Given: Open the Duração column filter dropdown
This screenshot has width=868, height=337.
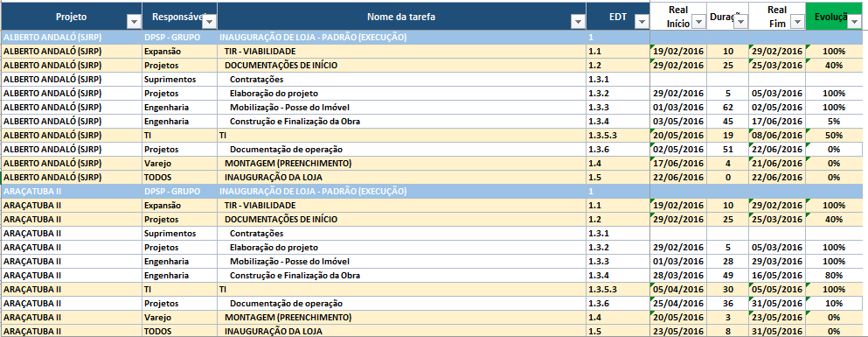Looking at the screenshot, I should [x=740, y=22].
